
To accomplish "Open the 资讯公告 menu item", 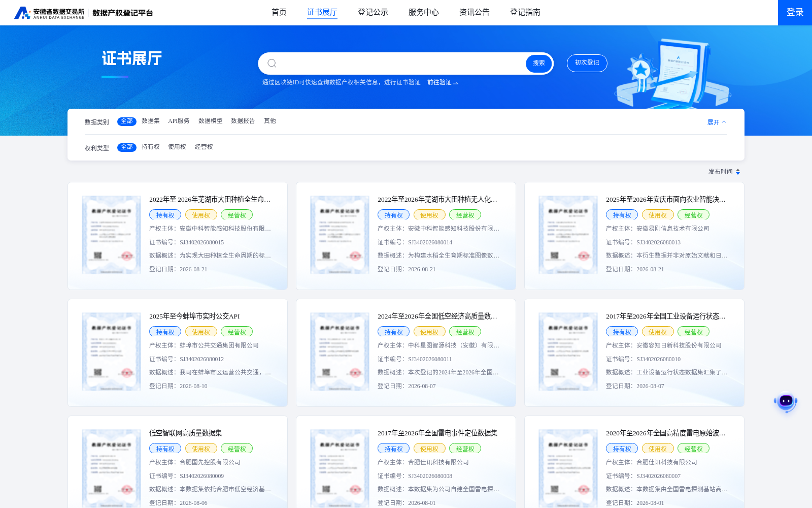I will point(475,12).
